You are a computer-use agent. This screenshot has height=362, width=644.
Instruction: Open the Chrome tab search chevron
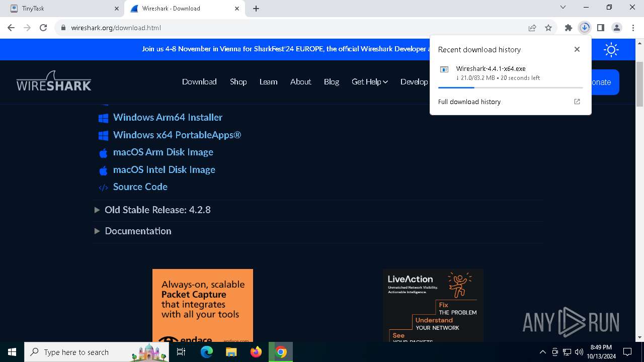click(563, 8)
